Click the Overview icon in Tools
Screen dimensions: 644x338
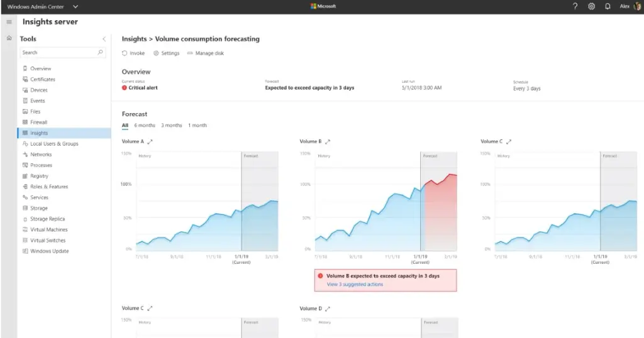click(x=25, y=68)
